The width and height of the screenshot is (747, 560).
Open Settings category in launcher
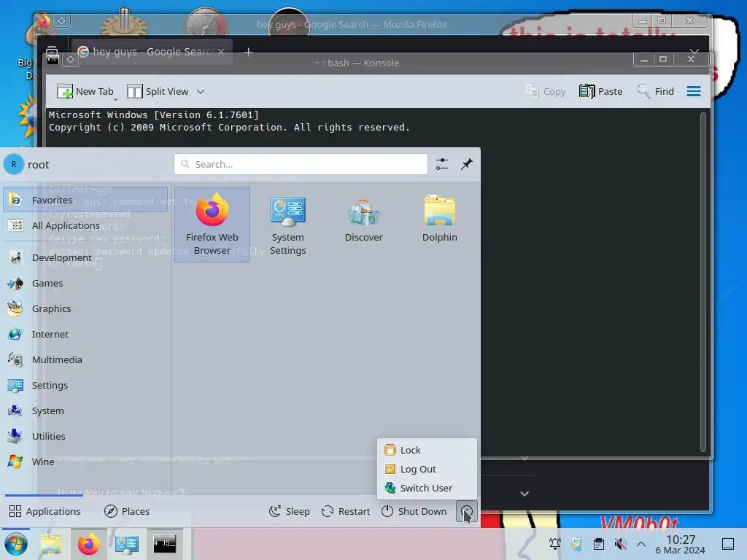pos(85,385)
